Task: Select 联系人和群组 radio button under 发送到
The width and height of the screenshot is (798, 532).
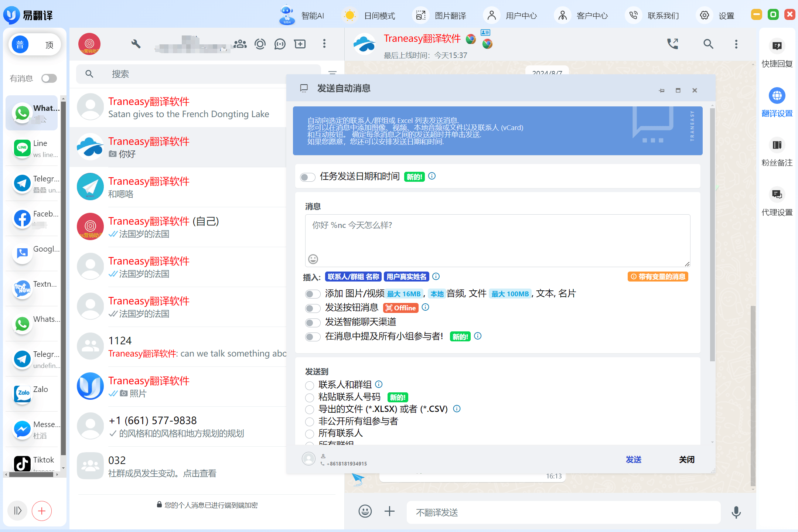Action: coord(309,384)
